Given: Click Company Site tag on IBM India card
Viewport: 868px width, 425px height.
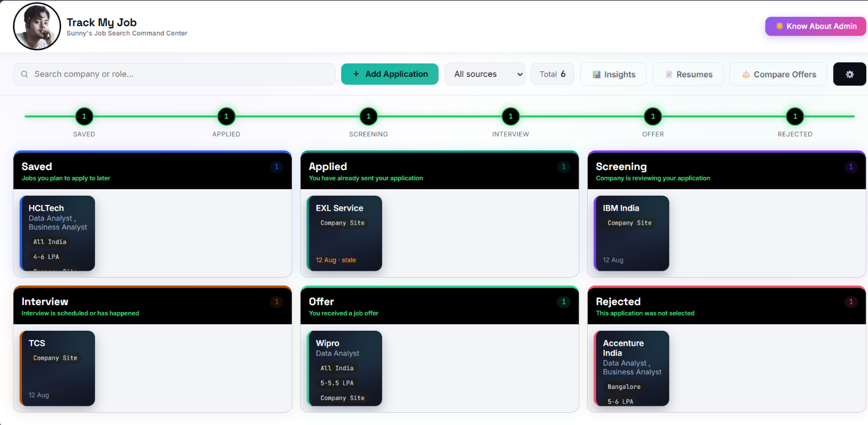Looking at the screenshot, I should [x=630, y=223].
